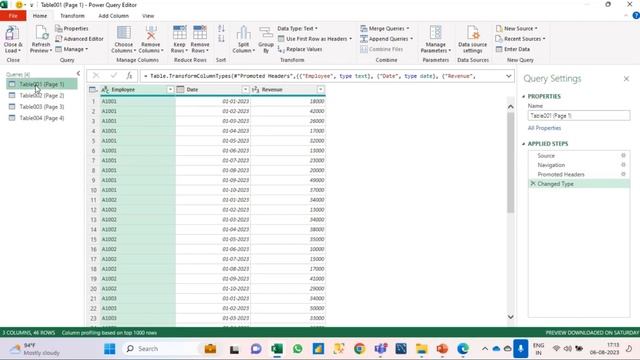Switch to the Transform tab

72,16
